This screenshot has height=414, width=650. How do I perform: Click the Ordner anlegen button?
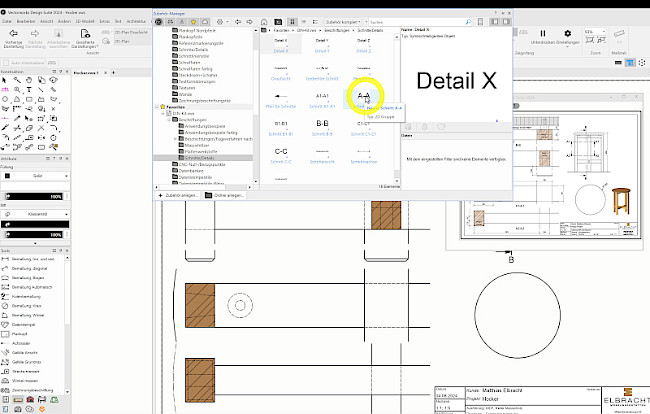pos(226,194)
